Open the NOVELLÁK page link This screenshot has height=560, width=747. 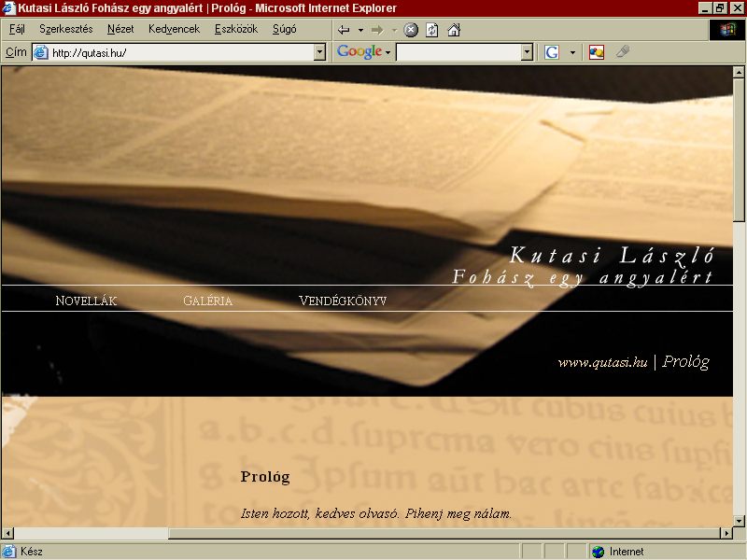pos(86,301)
